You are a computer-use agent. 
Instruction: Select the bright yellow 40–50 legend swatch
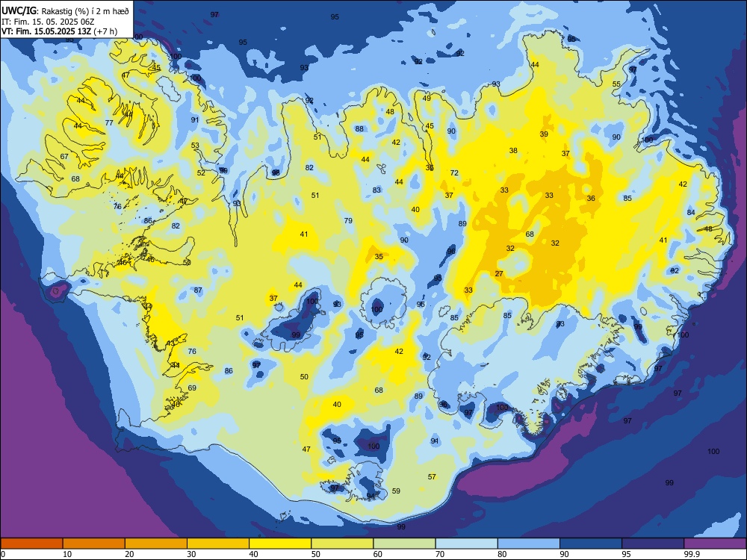pos(280,544)
